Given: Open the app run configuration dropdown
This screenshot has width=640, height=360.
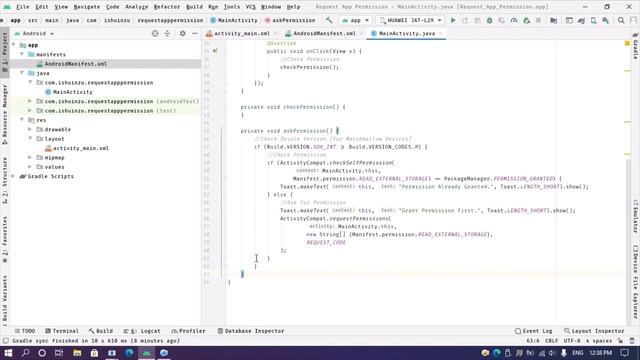Looking at the screenshot, I should pyautogui.click(x=356, y=20).
